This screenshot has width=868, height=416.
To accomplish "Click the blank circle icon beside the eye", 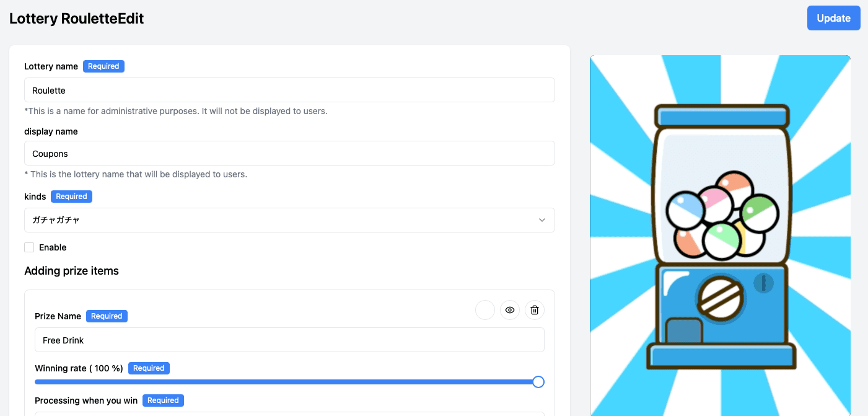I will [x=484, y=309].
